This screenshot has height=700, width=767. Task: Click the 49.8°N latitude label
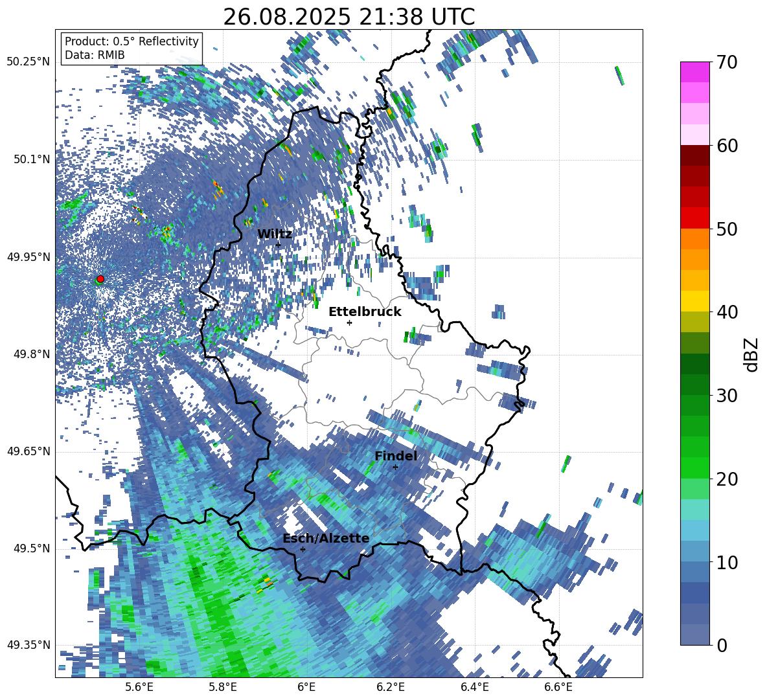[32, 354]
